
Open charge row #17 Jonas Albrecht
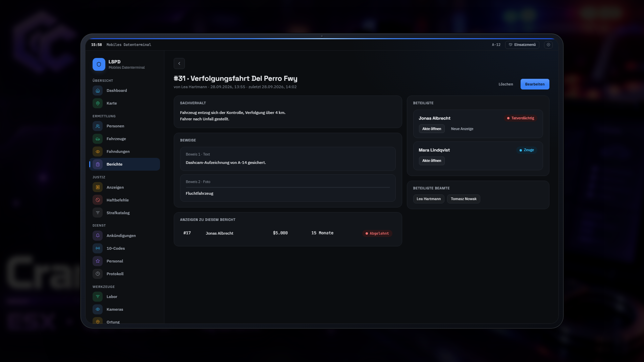pos(288,233)
